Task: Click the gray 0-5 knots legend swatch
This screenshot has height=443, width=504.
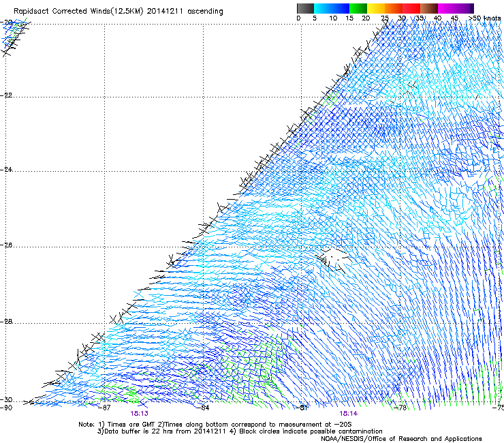Action: pos(305,8)
